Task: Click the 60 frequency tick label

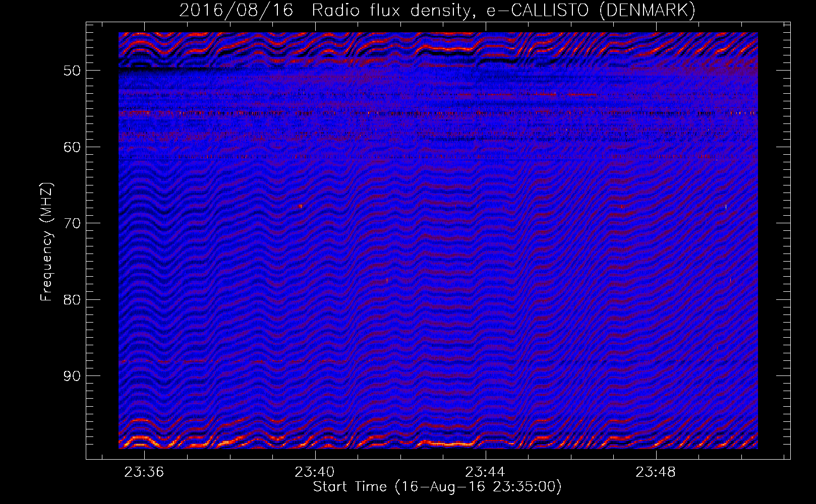Action: 72,147
